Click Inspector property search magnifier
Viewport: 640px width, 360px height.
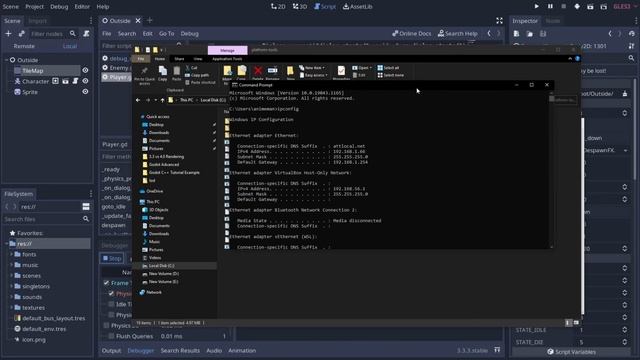pyautogui.click(x=631, y=58)
